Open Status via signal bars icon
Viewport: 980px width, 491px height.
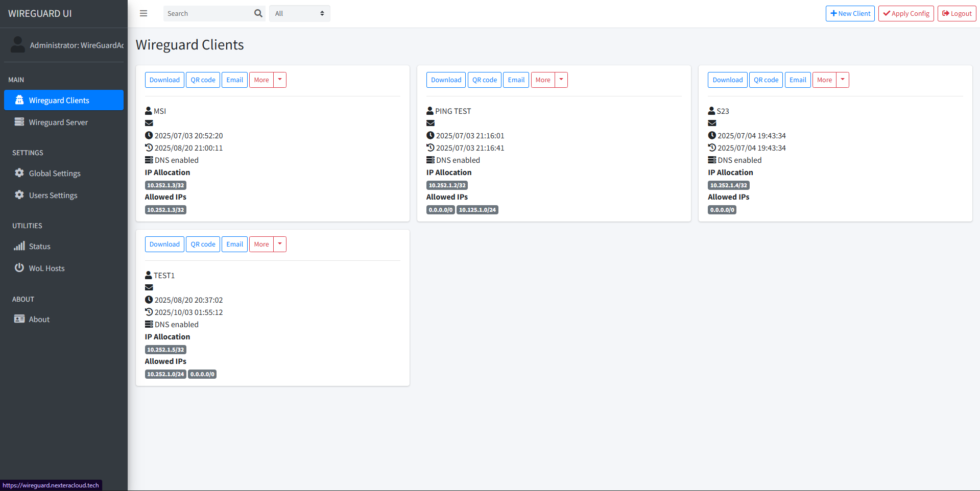tap(19, 246)
